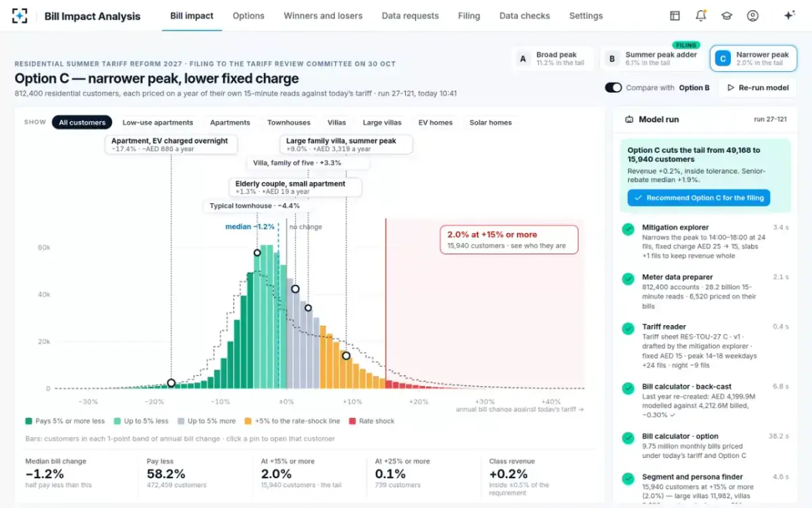Open the learning cap icon
The image size is (812, 508).
726,16
